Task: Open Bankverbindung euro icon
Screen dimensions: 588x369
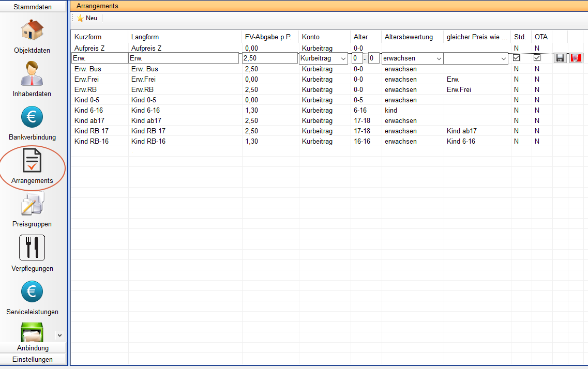Action: [32, 117]
